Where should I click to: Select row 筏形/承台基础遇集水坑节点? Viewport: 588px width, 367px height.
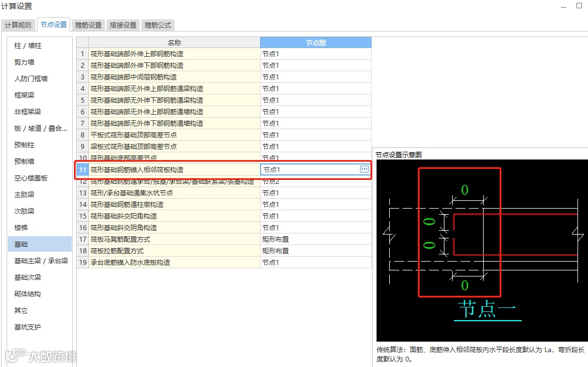tap(174, 193)
